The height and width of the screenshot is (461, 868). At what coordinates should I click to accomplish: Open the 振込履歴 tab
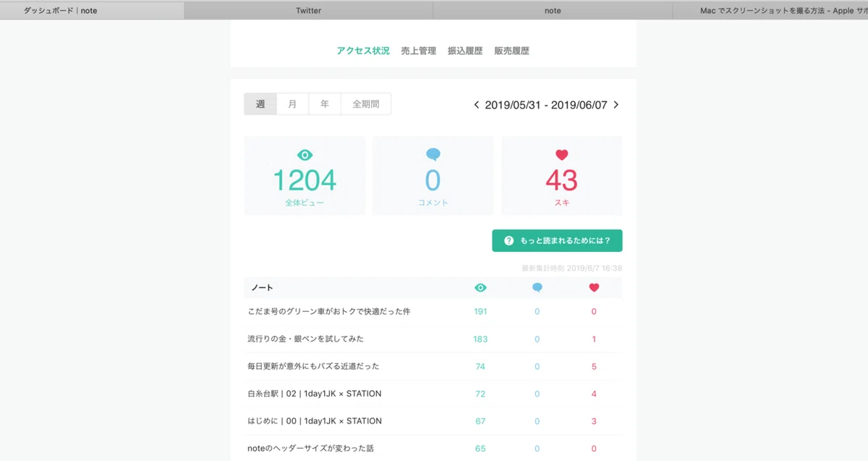coord(465,51)
